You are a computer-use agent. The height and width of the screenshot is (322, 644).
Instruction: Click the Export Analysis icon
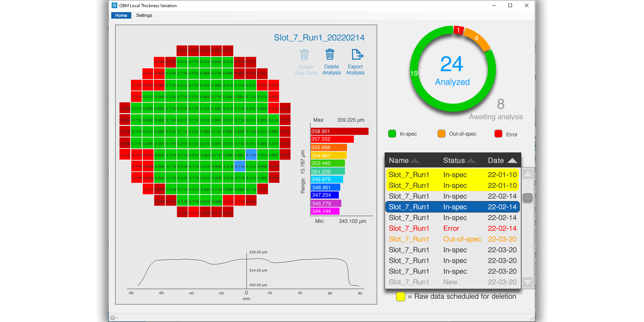(357, 55)
